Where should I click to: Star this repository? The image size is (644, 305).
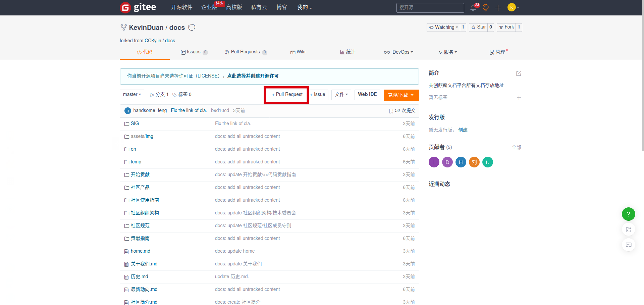coord(479,27)
